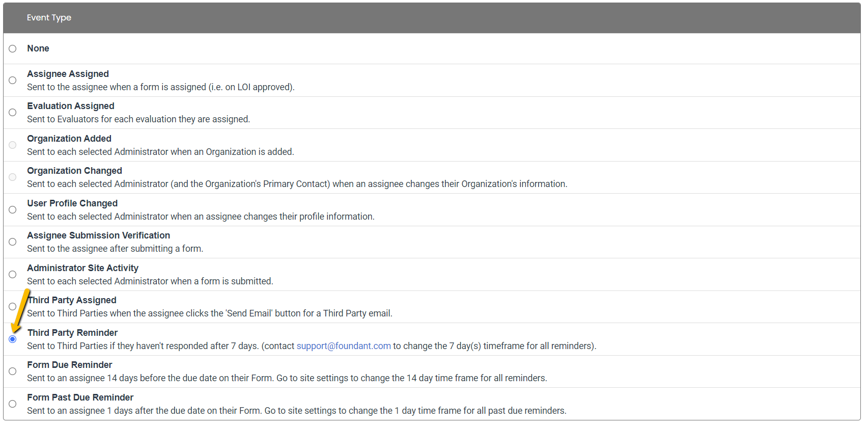Click the Form Due Reminder heading label
Viewport: 868px width, 425px height.
tap(70, 365)
